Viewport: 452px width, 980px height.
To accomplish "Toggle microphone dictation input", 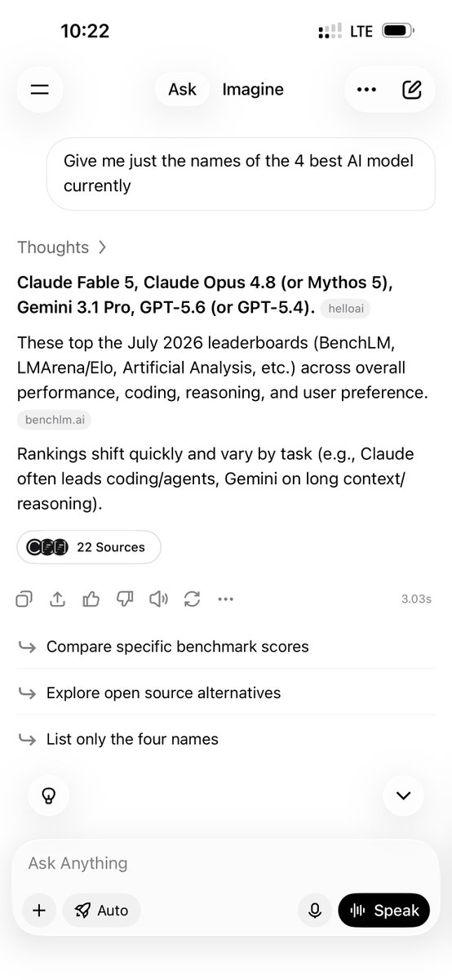I will tap(315, 910).
